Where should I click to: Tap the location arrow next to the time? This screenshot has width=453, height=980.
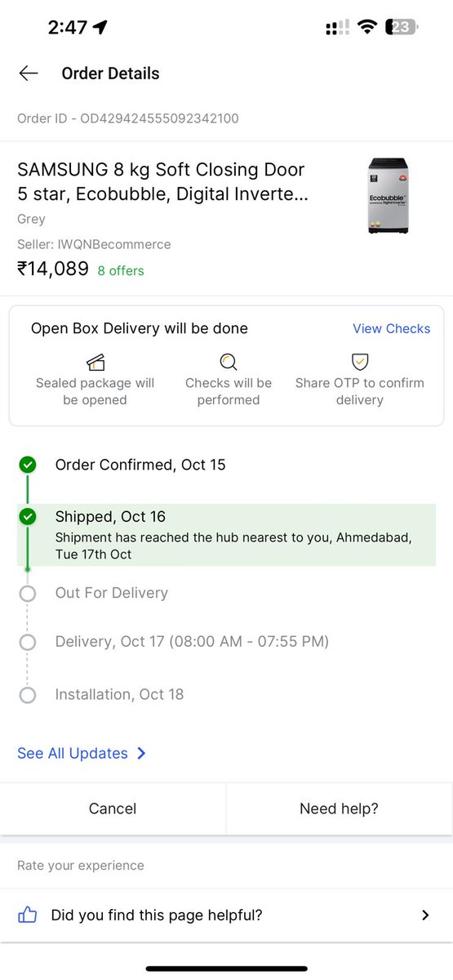(x=100, y=27)
